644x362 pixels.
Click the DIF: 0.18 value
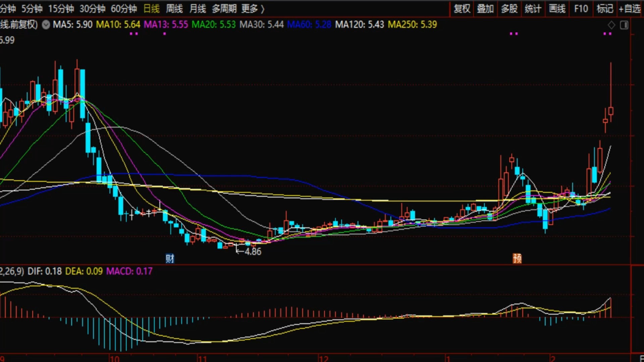click(x=45, y=271)
